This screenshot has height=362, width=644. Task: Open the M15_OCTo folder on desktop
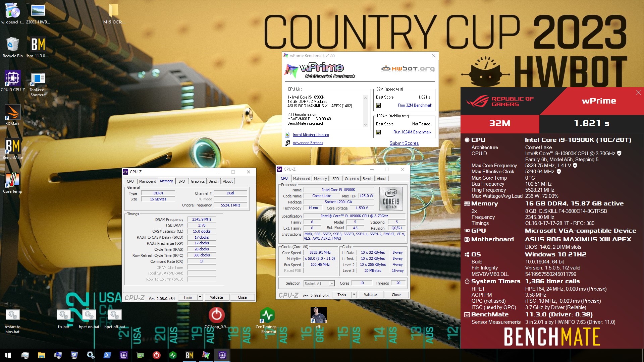tap(114, 13)
